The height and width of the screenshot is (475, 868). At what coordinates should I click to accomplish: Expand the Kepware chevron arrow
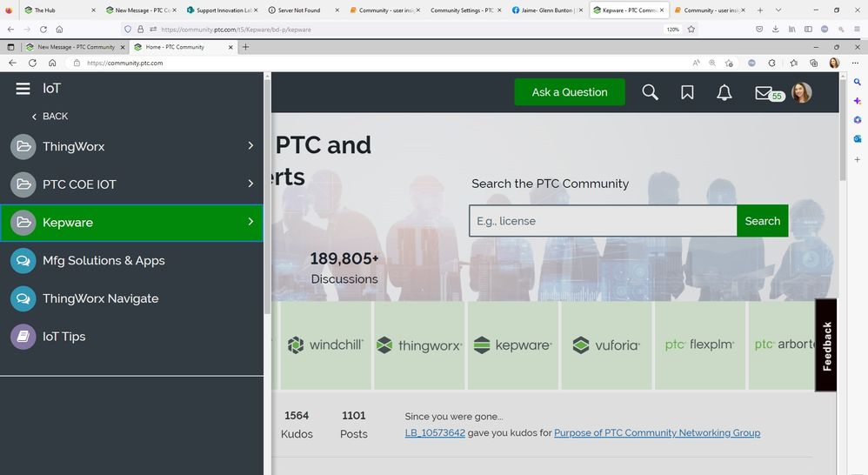click(x=250, y=222)
